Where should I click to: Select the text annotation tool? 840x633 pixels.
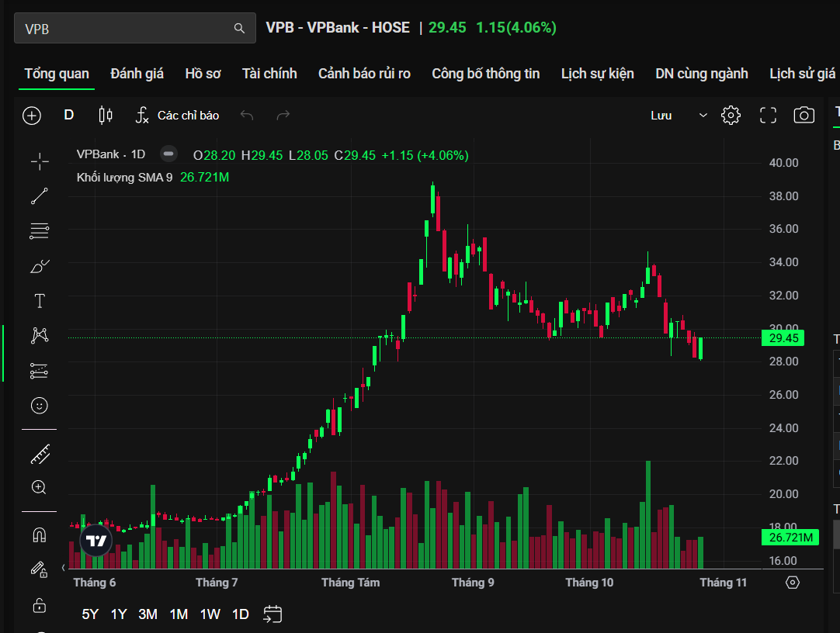coord(40,301)
